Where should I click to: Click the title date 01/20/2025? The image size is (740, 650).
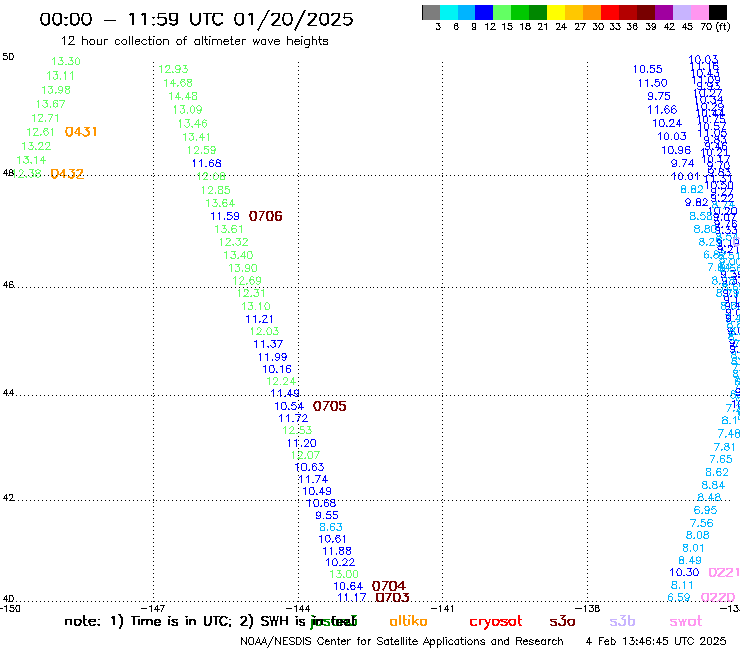coord(293,19)
